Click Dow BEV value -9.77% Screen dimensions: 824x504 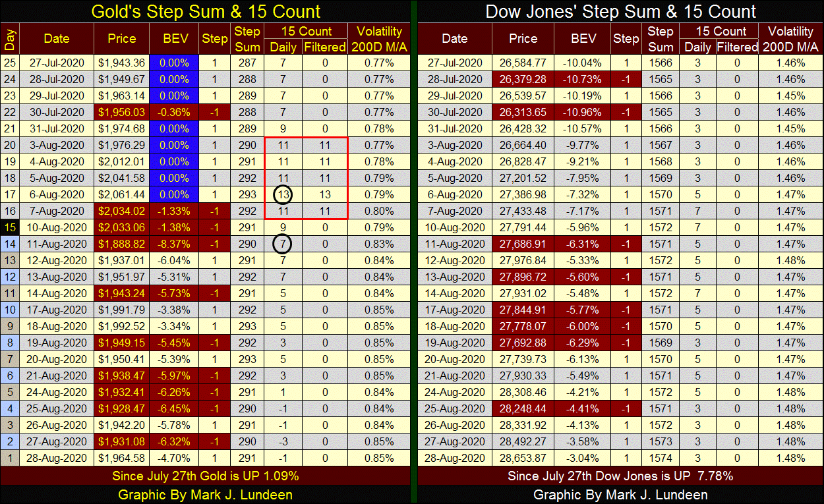(x=583, y=146)
